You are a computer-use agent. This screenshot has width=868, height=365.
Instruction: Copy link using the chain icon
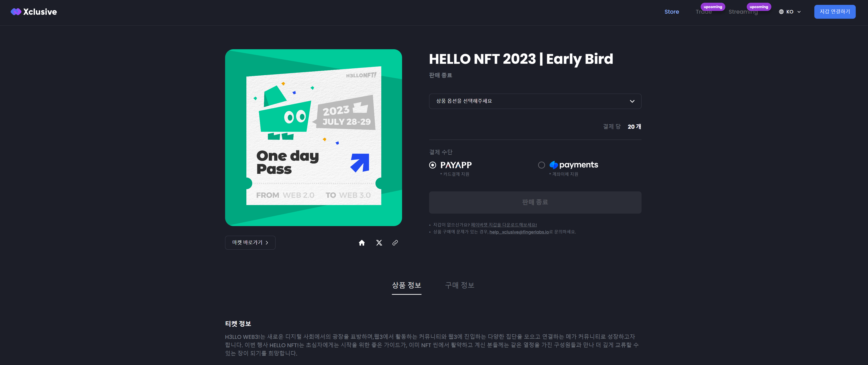point(395,243)
